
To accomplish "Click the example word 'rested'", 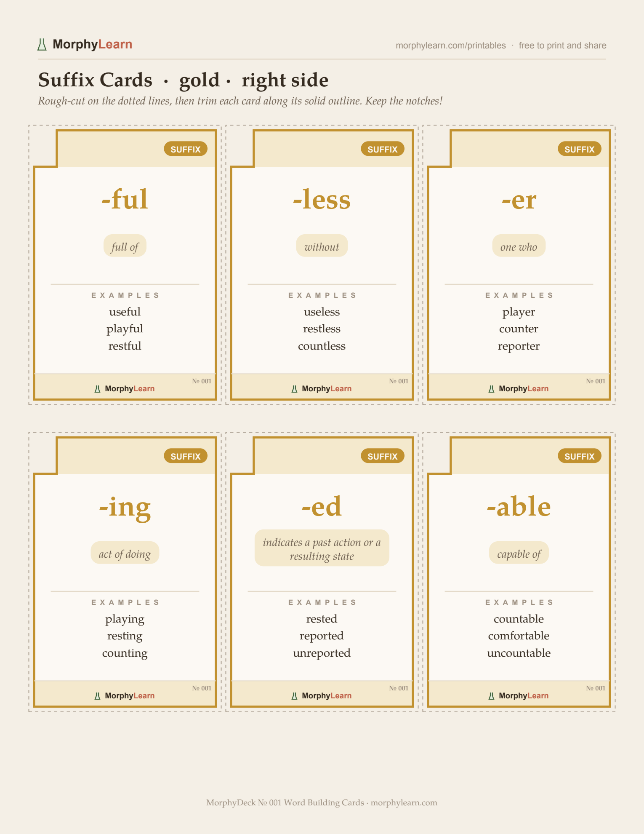I will 322,619.
